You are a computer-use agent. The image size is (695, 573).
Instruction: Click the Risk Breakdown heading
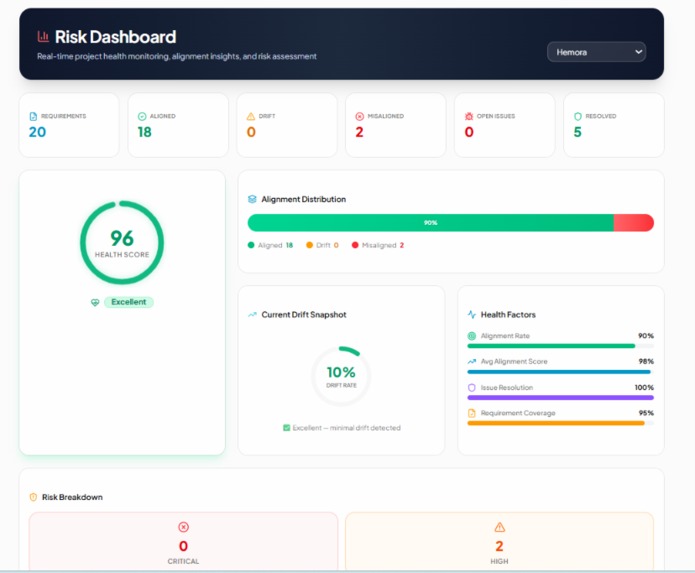72,497
